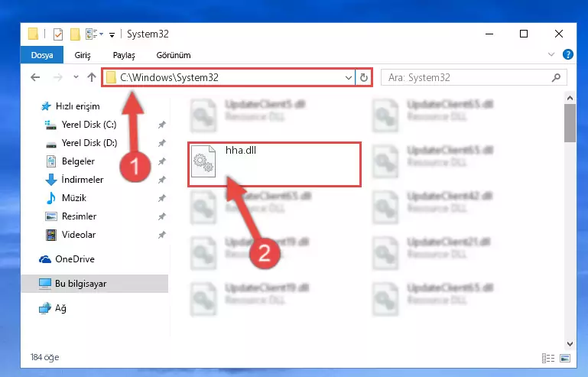Click the pin icon beside Müzik
588x377 pixels.
pyautogui.click(x=161, y=198)
